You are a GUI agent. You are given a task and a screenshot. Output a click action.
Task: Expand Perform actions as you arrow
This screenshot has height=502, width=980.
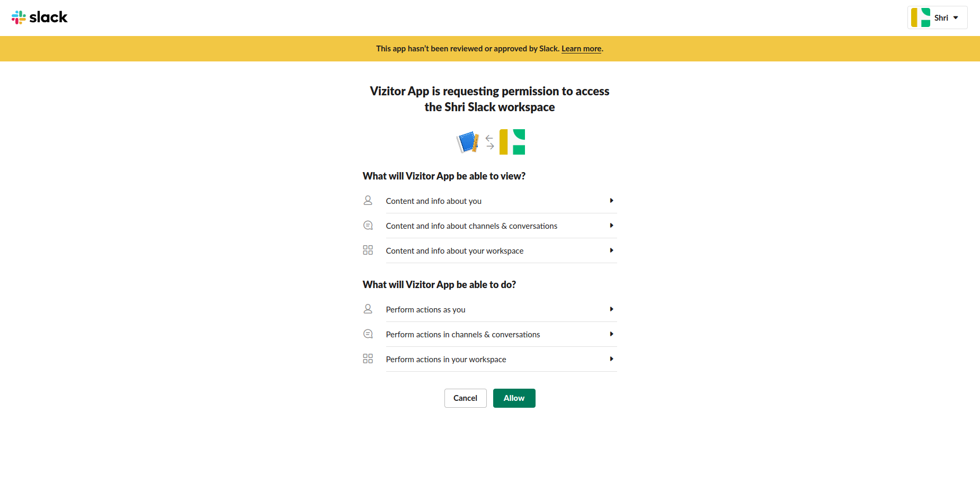611,309
